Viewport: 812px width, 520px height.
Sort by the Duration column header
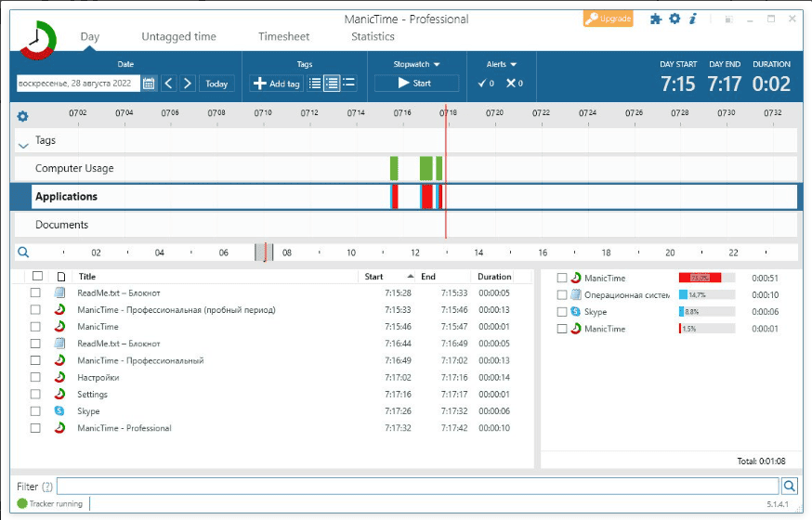494,277
